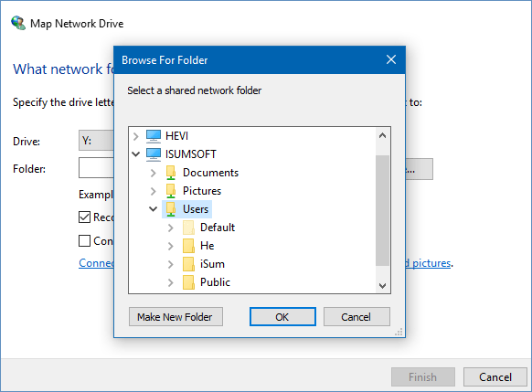532x392 pixels.
Task: Click the Browse button behind the dialog
Action: tap(420, 169)
